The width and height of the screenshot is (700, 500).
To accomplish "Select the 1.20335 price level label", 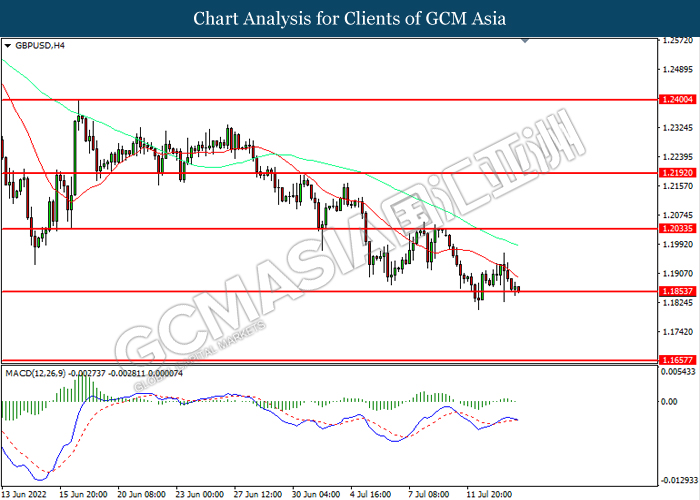I will 678,229.
